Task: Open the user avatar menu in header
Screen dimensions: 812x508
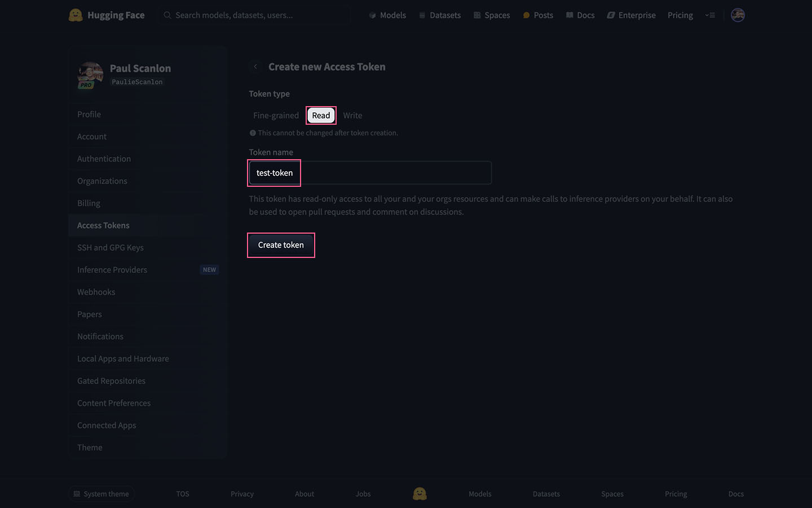Action: pyautogui.click(x=738, y=15)
